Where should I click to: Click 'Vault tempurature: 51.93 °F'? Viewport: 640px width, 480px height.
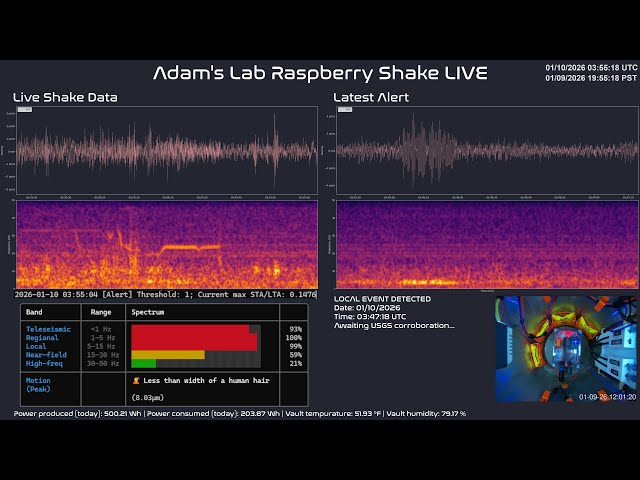pos(333,413)
